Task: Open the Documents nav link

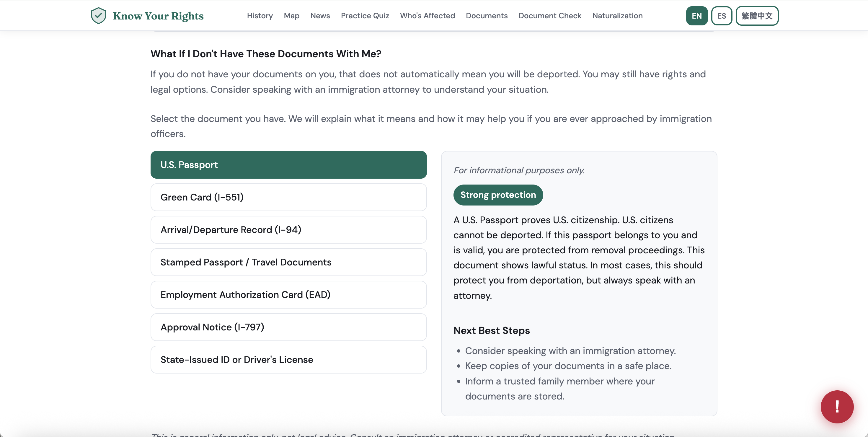Action: coord(486,16)
